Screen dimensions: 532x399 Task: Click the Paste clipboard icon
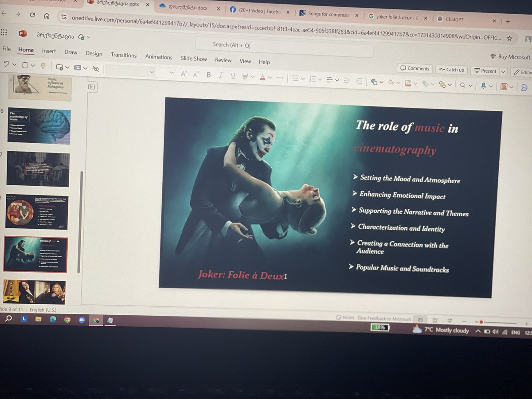[25, 66]
